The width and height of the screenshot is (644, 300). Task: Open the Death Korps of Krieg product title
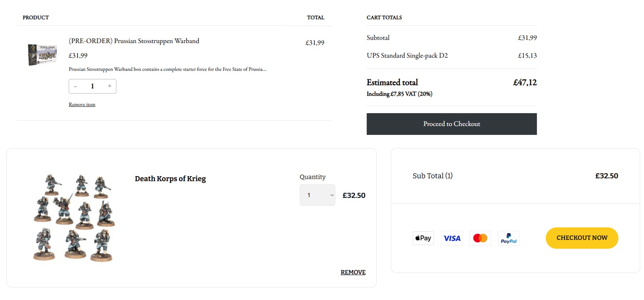(x=170, y=178)
